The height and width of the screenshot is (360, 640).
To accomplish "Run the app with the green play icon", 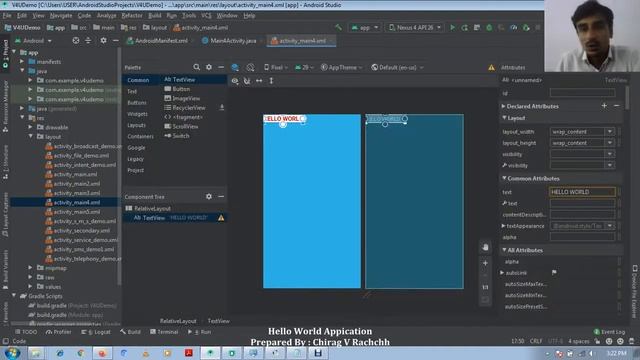I will point(452,28).
